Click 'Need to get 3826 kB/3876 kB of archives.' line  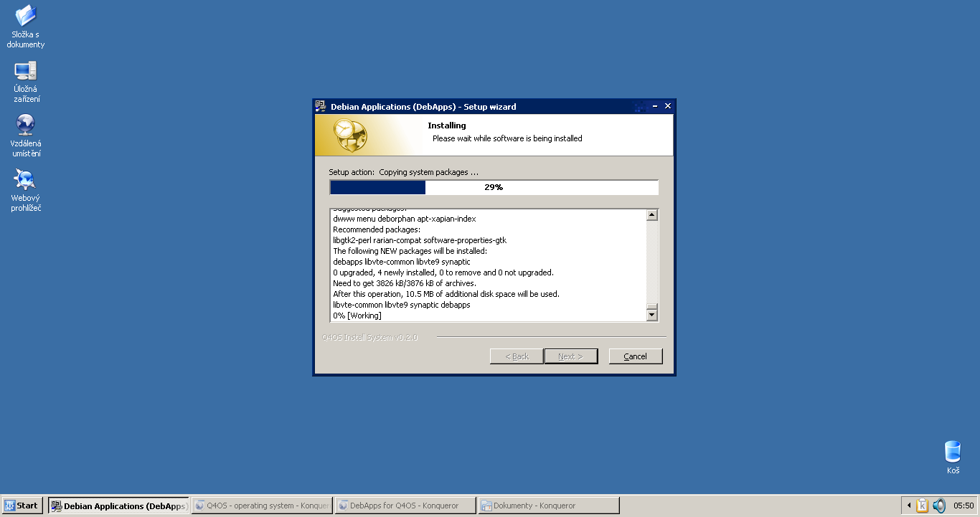pyautogui.click(x=405, y=283)
